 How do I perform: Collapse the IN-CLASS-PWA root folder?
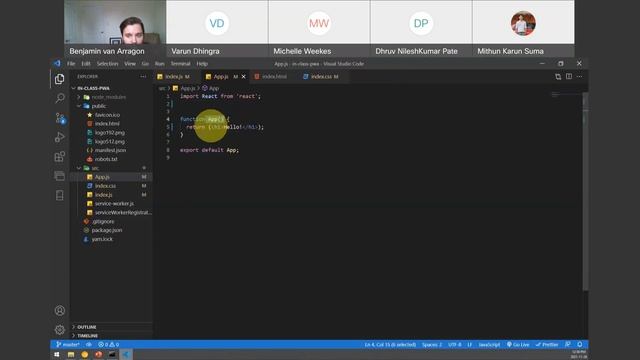pyautogui.click(x=74, y=88)
